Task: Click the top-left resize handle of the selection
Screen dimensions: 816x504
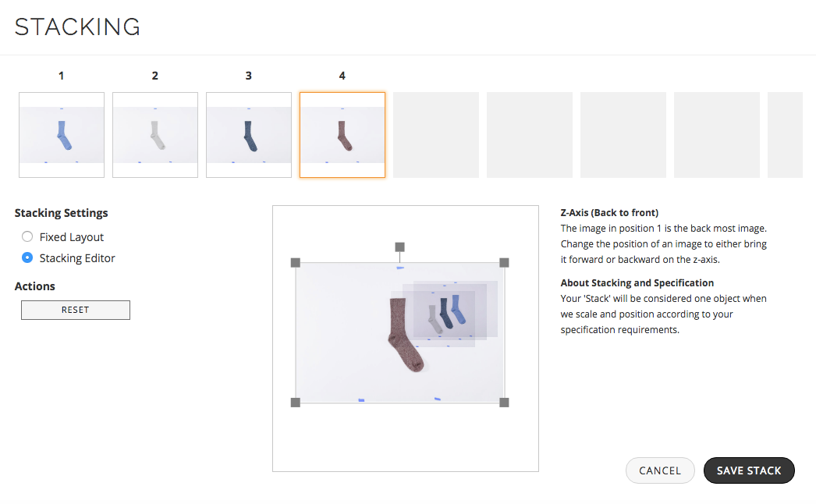Action: point(295,262)
